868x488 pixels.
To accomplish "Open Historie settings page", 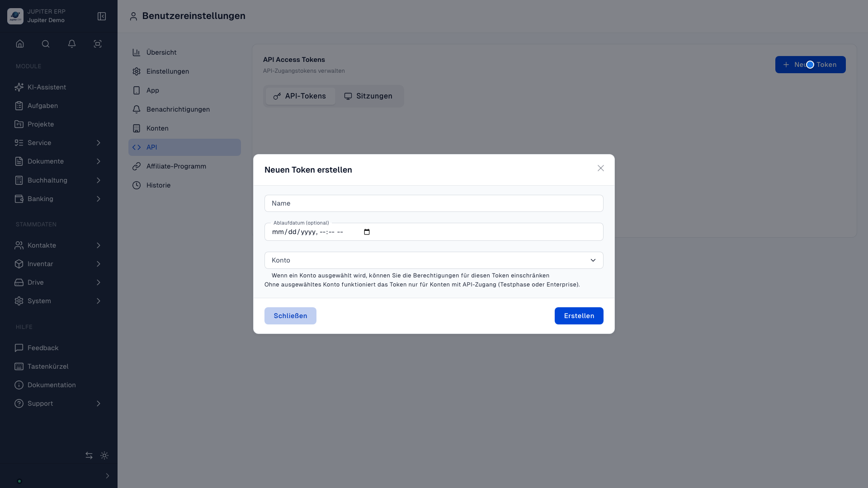I will point(184,185).
